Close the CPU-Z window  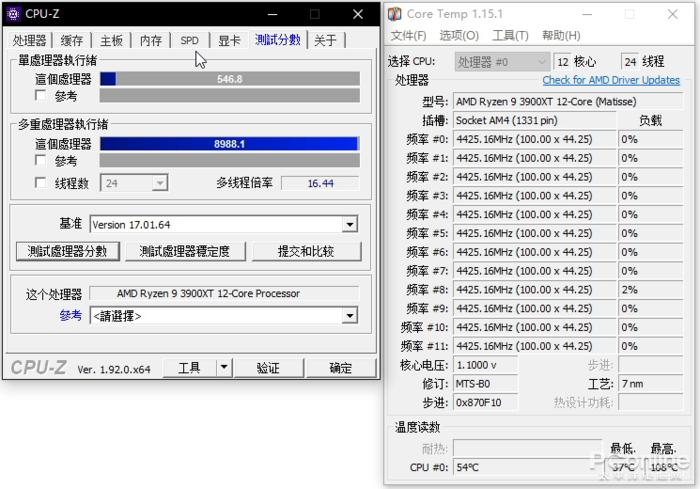click(x=358, y=14)
